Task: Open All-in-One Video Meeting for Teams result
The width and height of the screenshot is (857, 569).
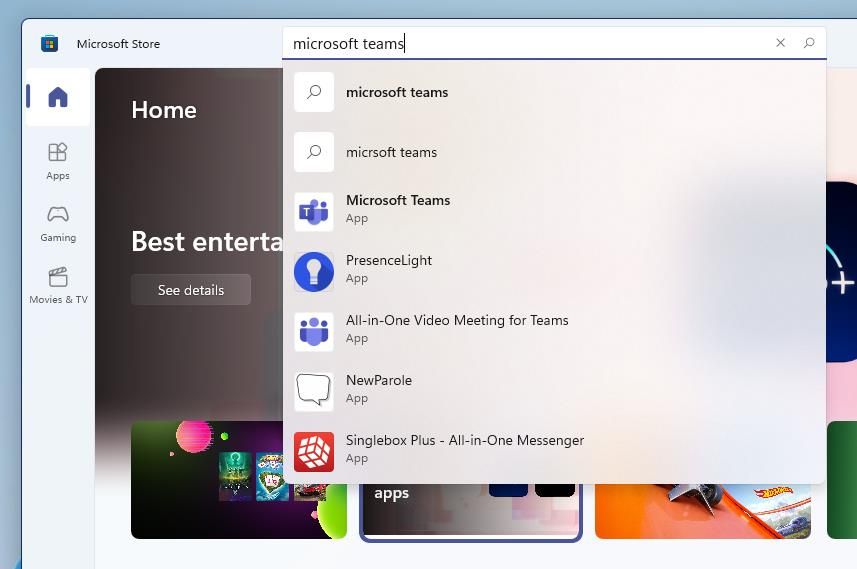Action: click(554, 332)
